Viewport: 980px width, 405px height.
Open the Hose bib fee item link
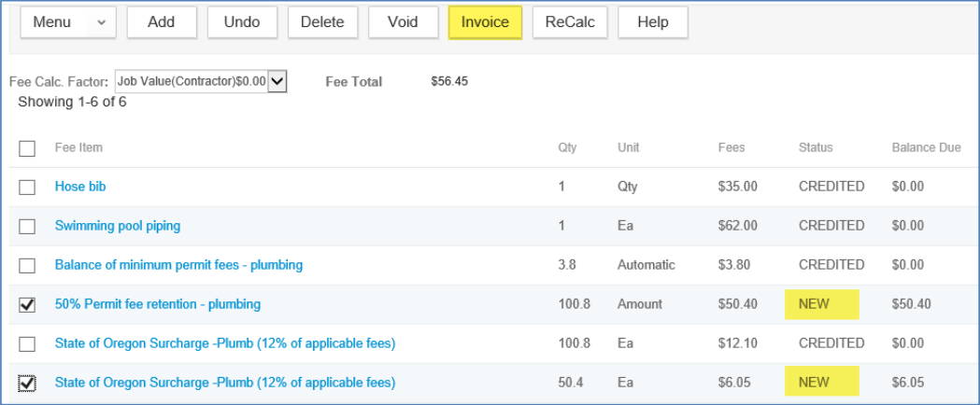(80, 187)
